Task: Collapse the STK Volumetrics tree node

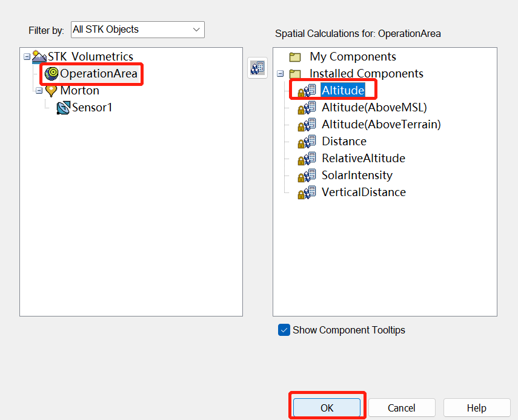Action: pos(26,57)
